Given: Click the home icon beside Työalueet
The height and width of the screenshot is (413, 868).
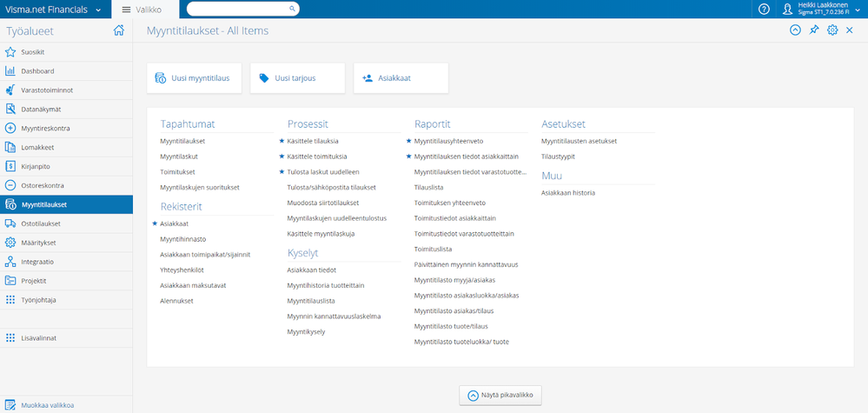Looking at the screenshot, I should (118, 31).
